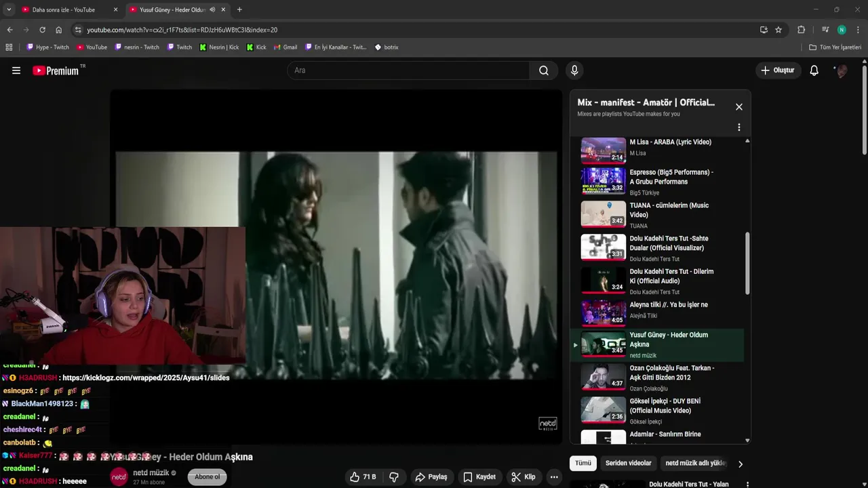Click the video player frame
868x488 pixels.
[336, 267]
